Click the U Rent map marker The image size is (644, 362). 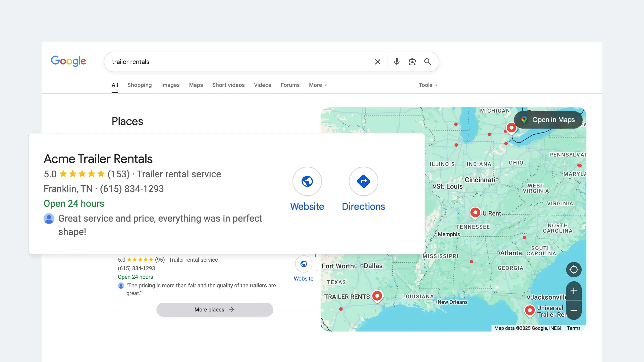pos(475,212)
